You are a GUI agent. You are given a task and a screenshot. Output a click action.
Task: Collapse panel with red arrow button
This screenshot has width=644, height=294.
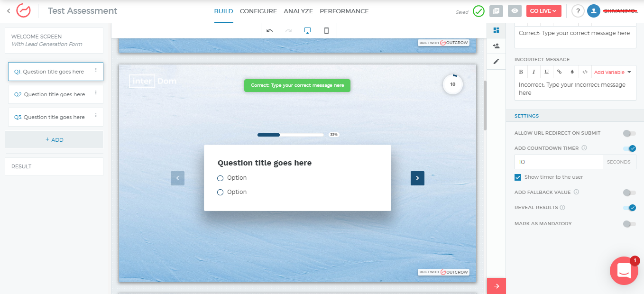pos(497,286)
